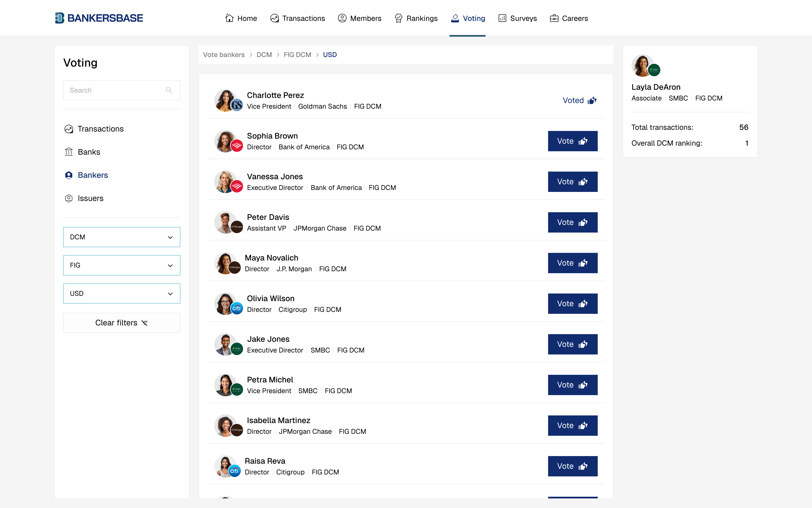Select Banks in the sidebar
The height and width of the screenshot is (508, 812).
pyautogui.click(x=82, y=152)
